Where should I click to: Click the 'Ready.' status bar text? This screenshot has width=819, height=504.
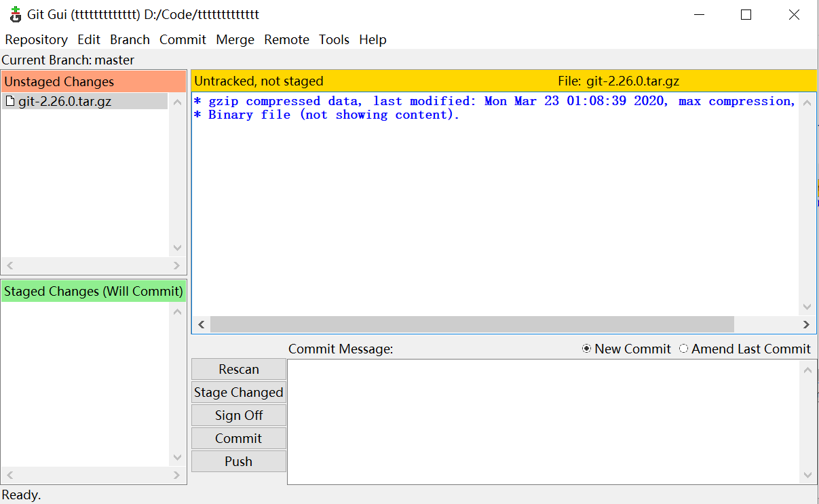[21, 495]
